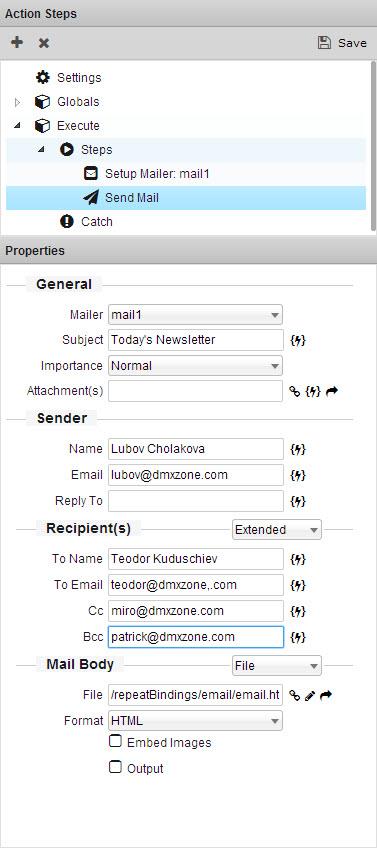Open the dynamic data picker beside the Bcc field
The image size is (377, 848).
click(298, 637)
